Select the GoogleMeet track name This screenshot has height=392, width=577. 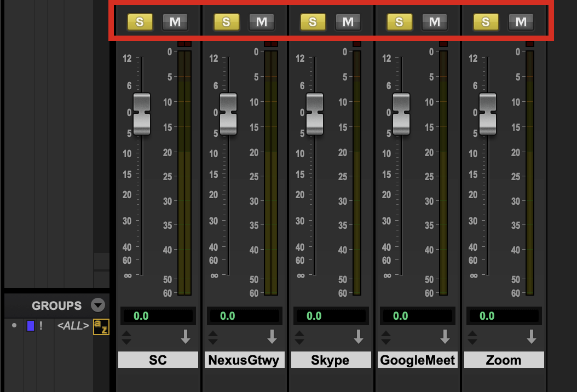418,360
